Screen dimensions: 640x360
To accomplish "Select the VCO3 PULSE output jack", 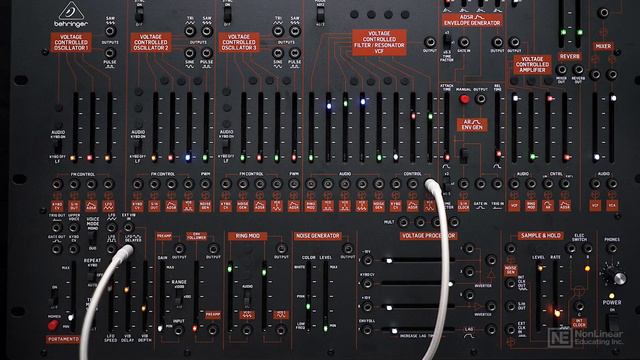I will 295,53.
